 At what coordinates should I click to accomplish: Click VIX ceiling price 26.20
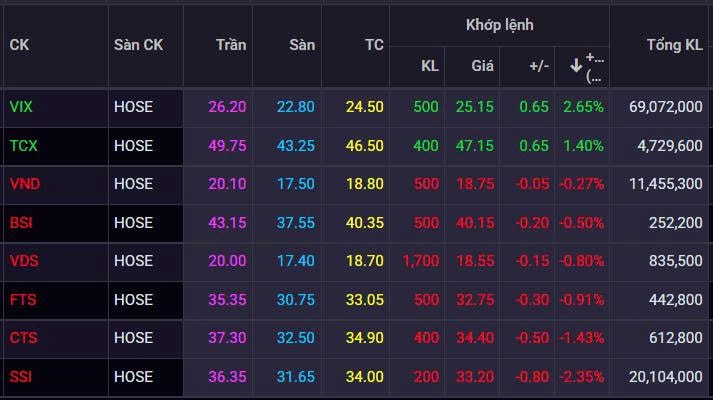[x=227, y=107]
